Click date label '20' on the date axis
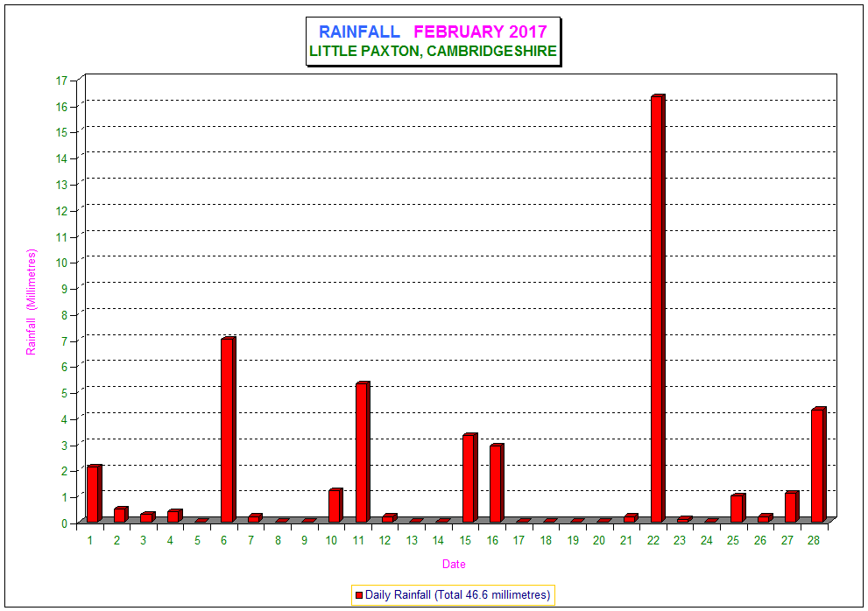This screenshot has width=868, height=611. tap(599, 541)
